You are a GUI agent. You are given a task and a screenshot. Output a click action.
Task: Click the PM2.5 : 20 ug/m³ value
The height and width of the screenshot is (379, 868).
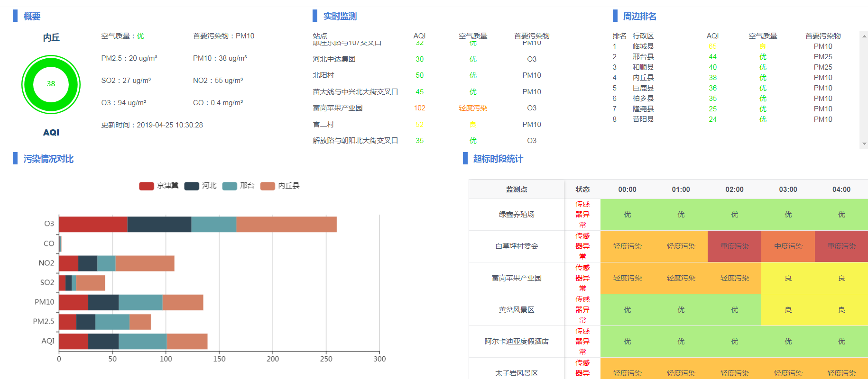click(x=129, y=58)
